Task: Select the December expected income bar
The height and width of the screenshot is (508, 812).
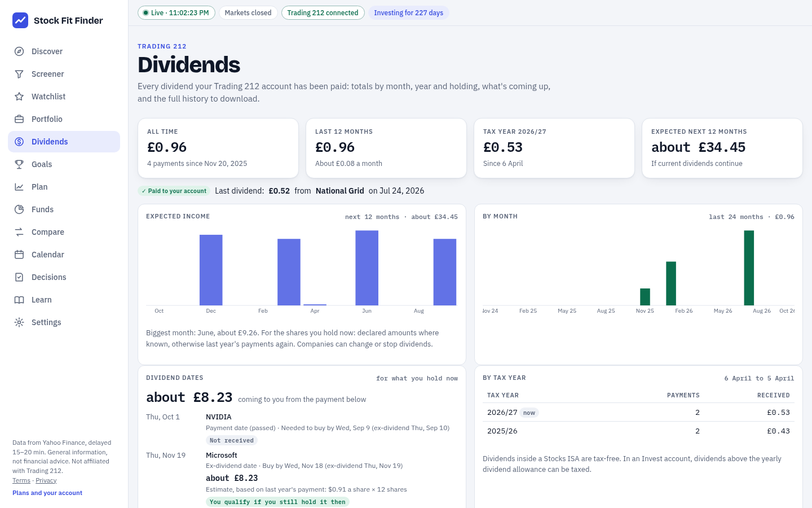Action: click(x=211, y=270)
